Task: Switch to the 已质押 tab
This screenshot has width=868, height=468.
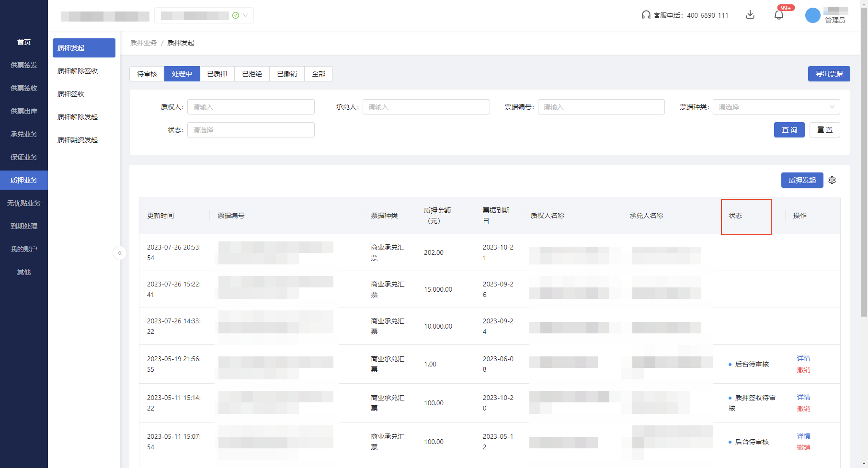Action: [217, 74]
